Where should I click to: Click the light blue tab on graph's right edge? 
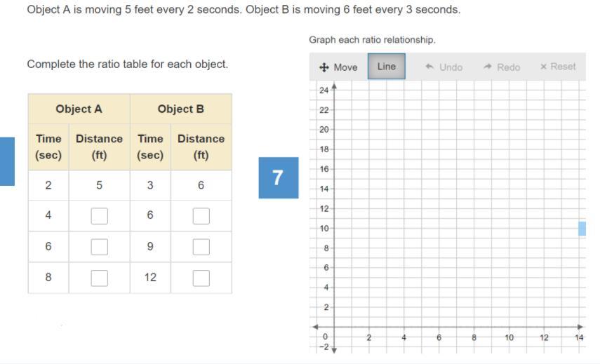coord(582,229)
